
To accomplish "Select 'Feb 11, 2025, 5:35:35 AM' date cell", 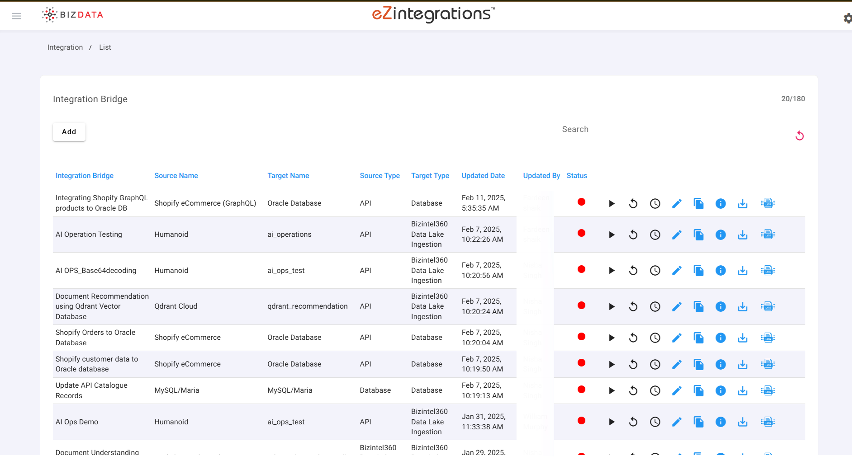I will pyautogui.click(x=484, y=203).
